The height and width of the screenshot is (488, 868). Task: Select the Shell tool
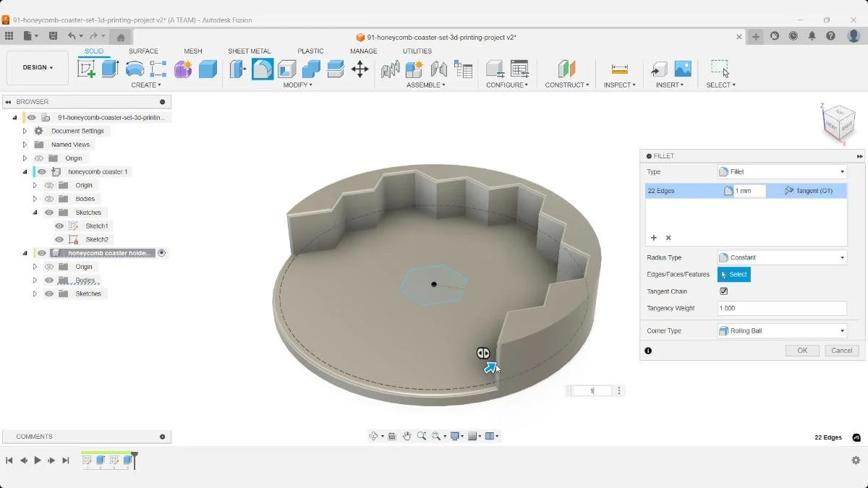point(287,69)
